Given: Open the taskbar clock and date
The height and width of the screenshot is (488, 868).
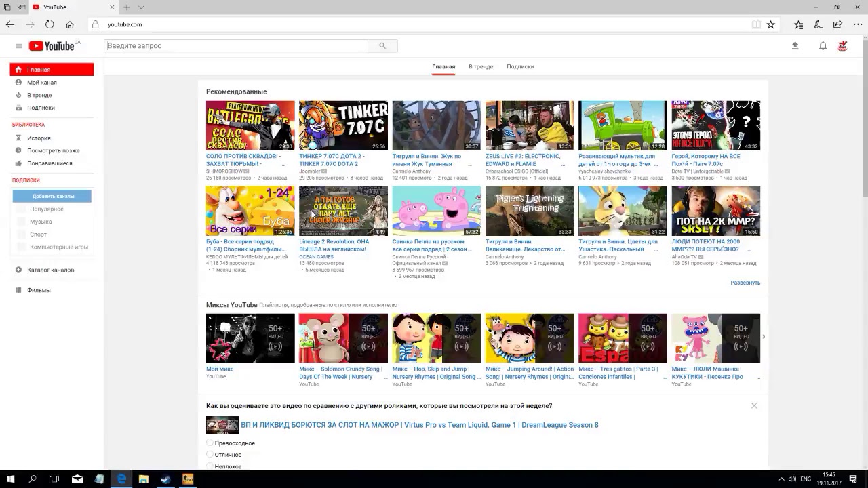Looking at the screenshot, I should [829, 479].
